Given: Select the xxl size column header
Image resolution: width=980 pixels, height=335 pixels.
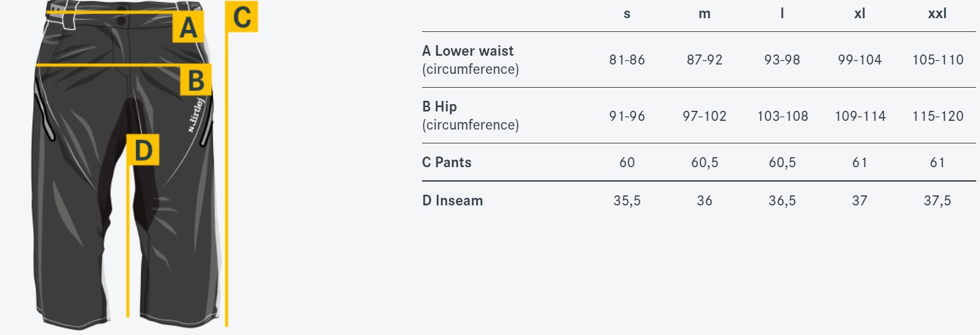Looking at the screenshot, I should pyautogui.click(x=937, y=14).
